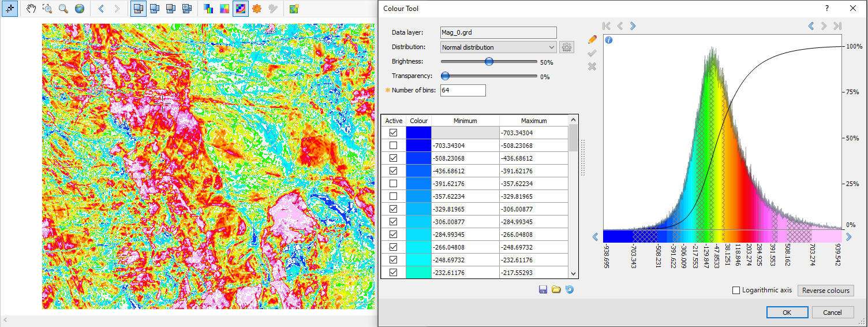
Task: Click the globe full-extent icon
Action: click(x=80, y=9)
